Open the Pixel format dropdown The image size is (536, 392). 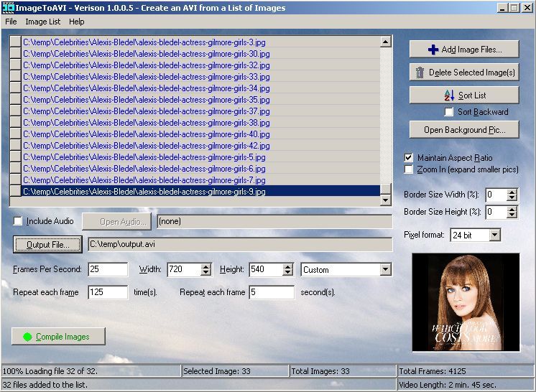(x=494, y=235)
